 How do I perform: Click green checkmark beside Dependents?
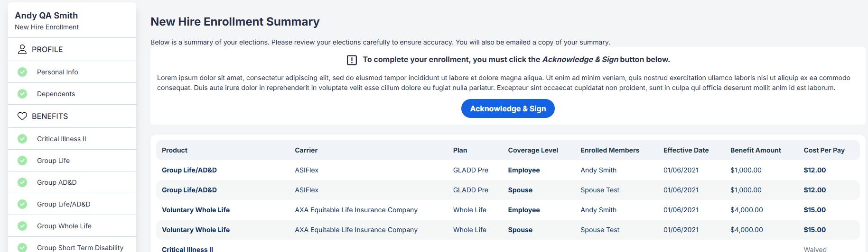click(x=22, y=94)
